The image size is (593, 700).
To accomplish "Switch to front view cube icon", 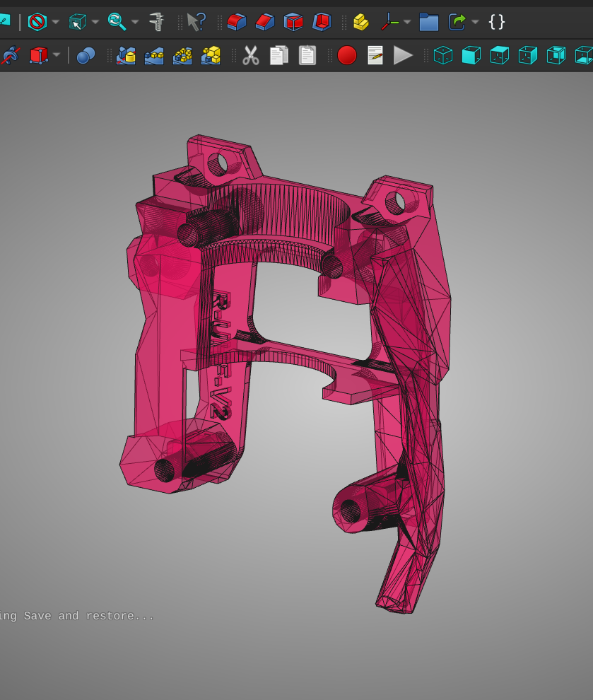I will click(x=471, y=55).
